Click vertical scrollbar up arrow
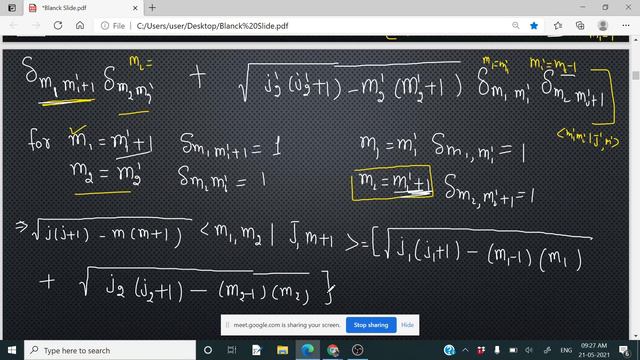 (636, 40)
